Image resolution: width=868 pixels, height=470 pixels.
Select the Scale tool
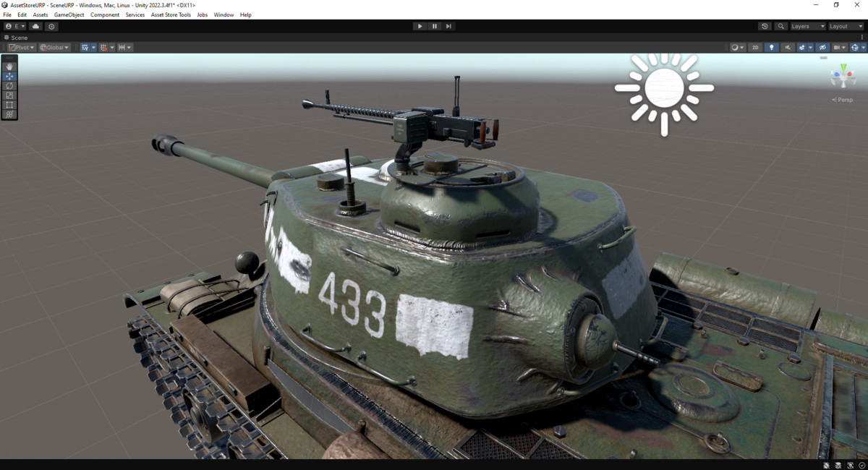9,95
